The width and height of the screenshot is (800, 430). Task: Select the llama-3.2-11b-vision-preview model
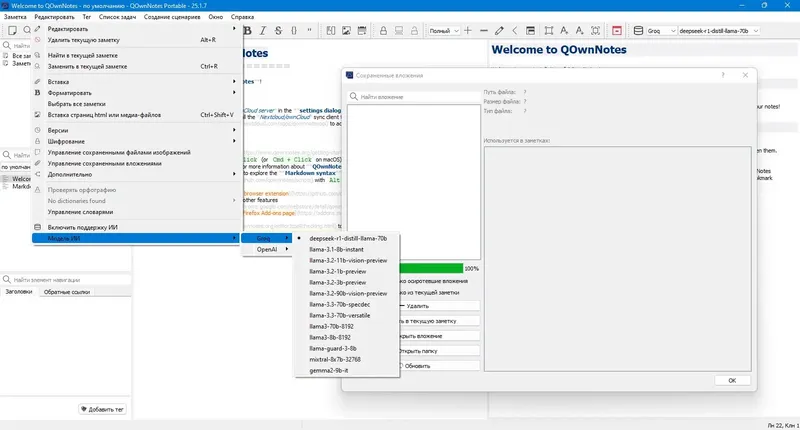click(x=347, y=260)
